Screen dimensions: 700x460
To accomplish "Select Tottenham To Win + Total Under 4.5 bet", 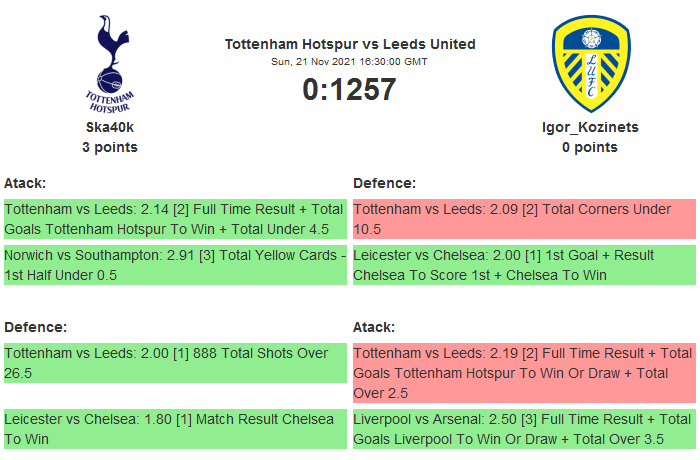I will pos(175,219).
